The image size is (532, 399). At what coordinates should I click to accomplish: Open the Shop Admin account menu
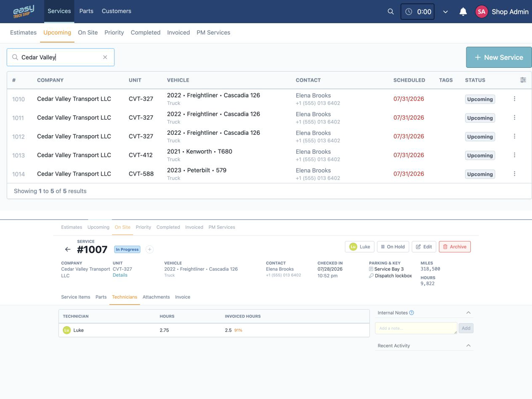[x=510, y=12]
